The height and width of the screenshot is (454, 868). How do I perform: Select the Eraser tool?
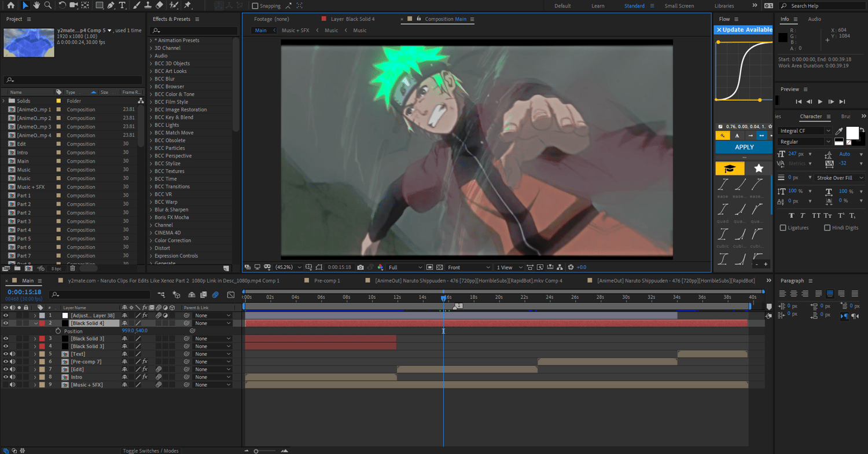tap(159, 5)
